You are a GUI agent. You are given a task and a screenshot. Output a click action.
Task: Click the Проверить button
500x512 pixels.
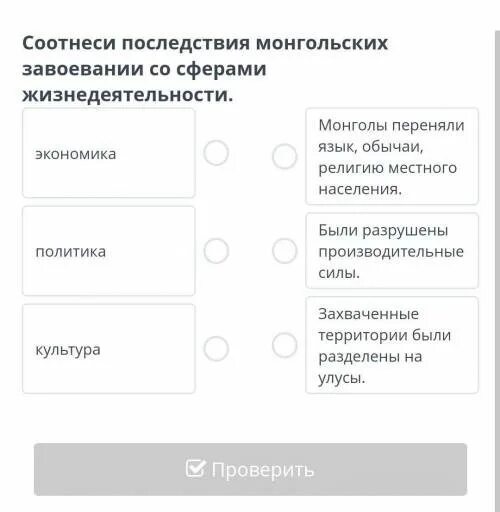(x=250, y=469)
